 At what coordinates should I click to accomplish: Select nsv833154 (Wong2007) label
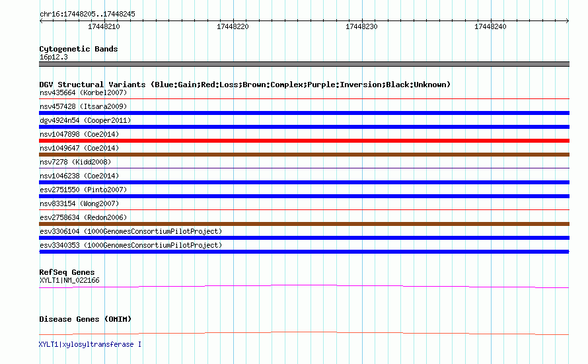coord(79,203)
